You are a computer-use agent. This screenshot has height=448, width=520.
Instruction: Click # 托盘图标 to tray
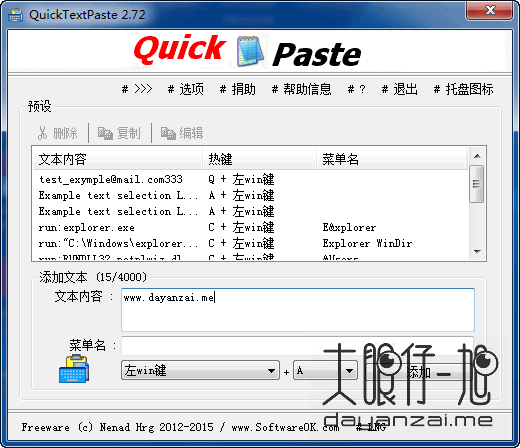pos(463,89)
